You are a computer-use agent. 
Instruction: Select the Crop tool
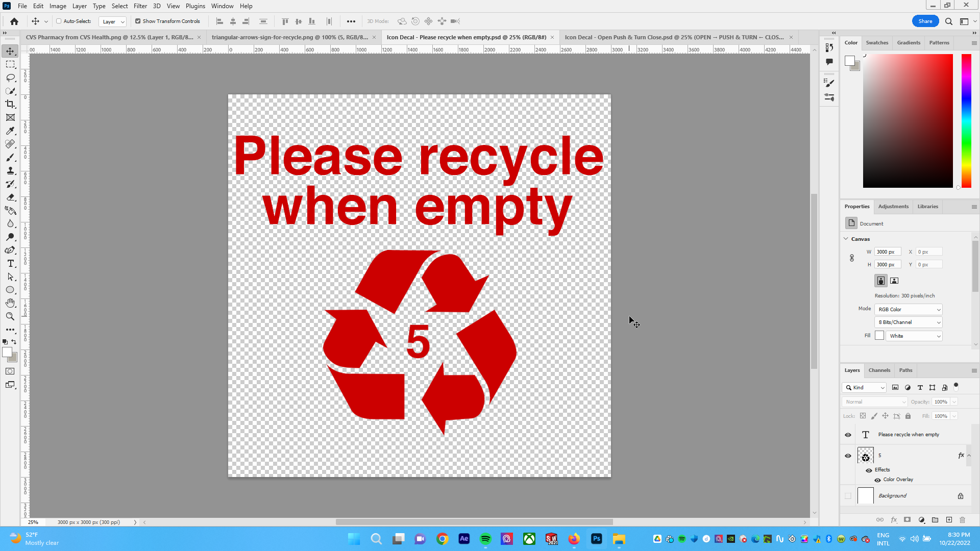point(10,104)
